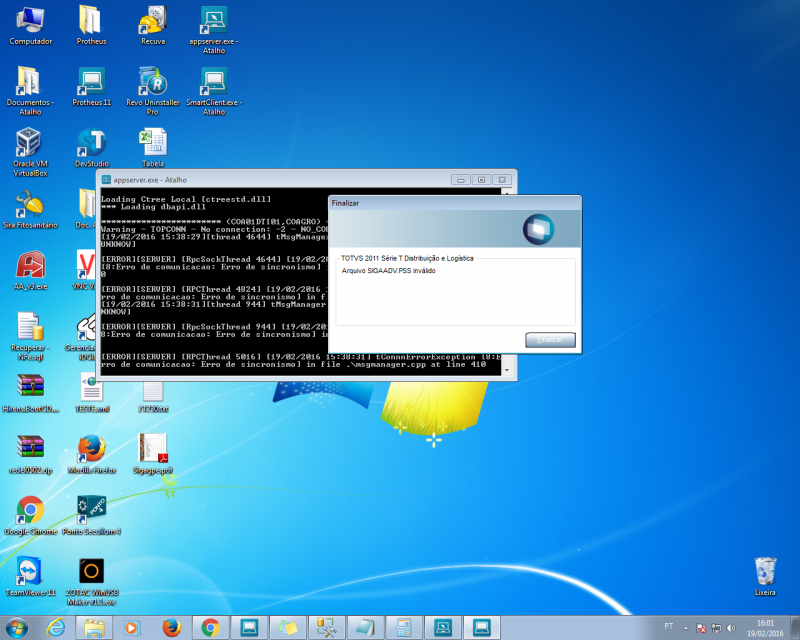Select the Protheus 11 desktop shortcut

click(x=91, y=87)
